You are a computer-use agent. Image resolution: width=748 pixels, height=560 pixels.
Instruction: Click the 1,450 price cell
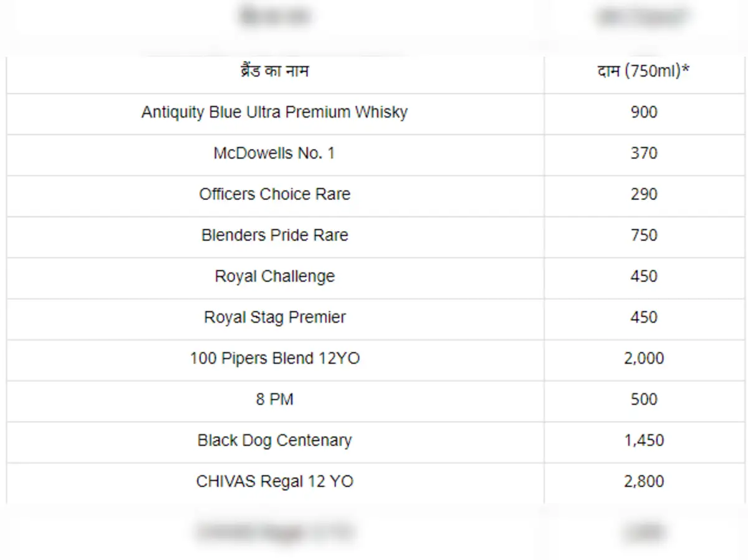(643, 441)
